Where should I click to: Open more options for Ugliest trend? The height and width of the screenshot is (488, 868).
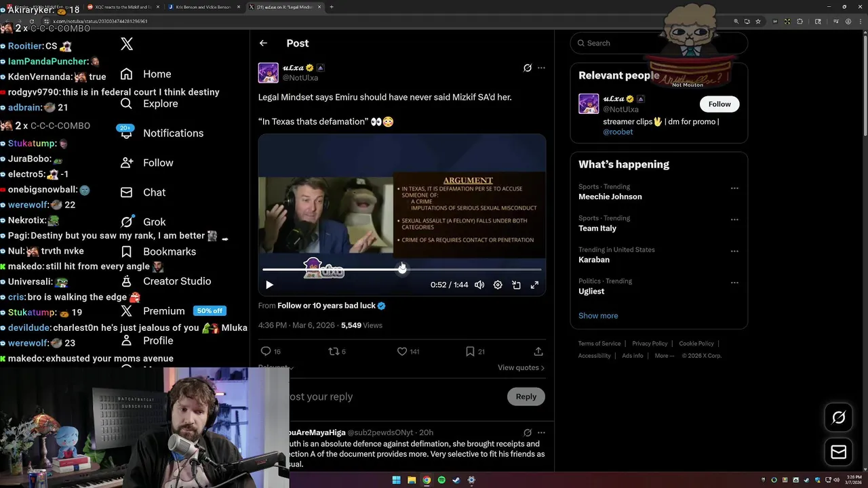pyautogui.click(x=734, y=283)
